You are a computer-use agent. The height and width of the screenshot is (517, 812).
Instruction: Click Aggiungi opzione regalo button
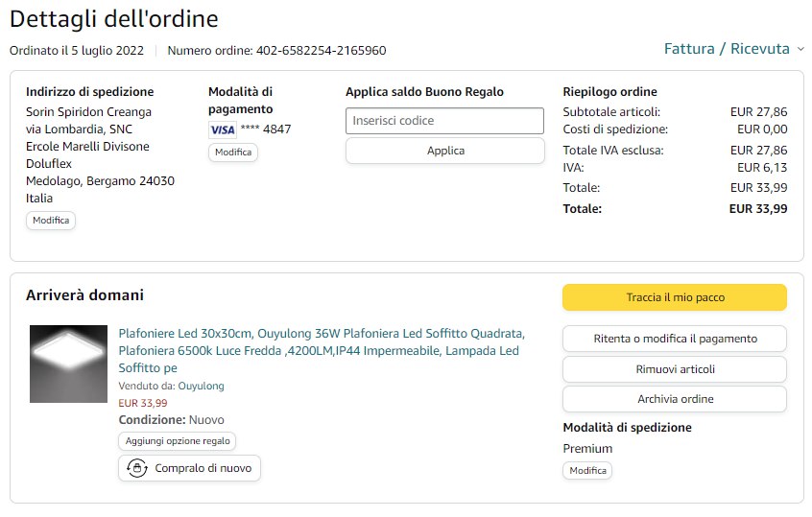point(178,441)
